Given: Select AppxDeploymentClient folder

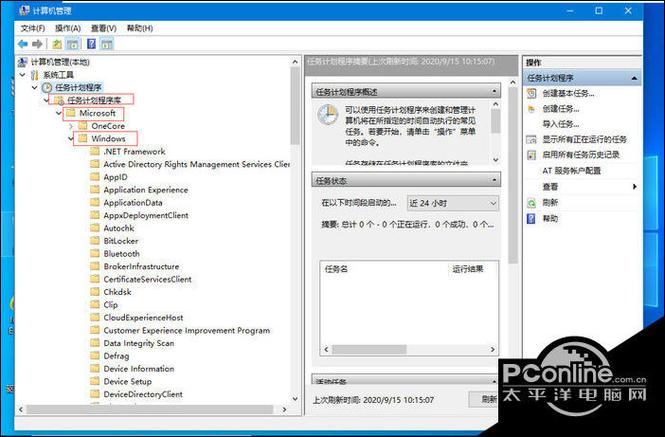Looking at the screenshot, I should pyautogui.click(x=146, y=215).
